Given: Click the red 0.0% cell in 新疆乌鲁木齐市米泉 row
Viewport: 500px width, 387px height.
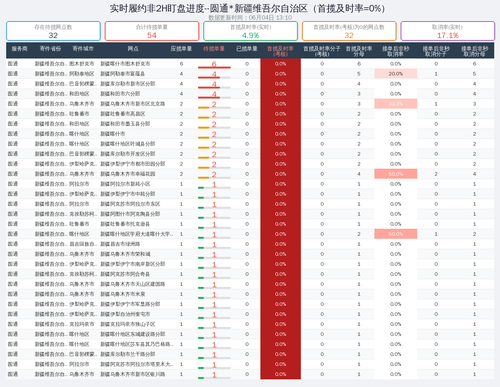Looking at the screenshot, I should pos(280,294).
